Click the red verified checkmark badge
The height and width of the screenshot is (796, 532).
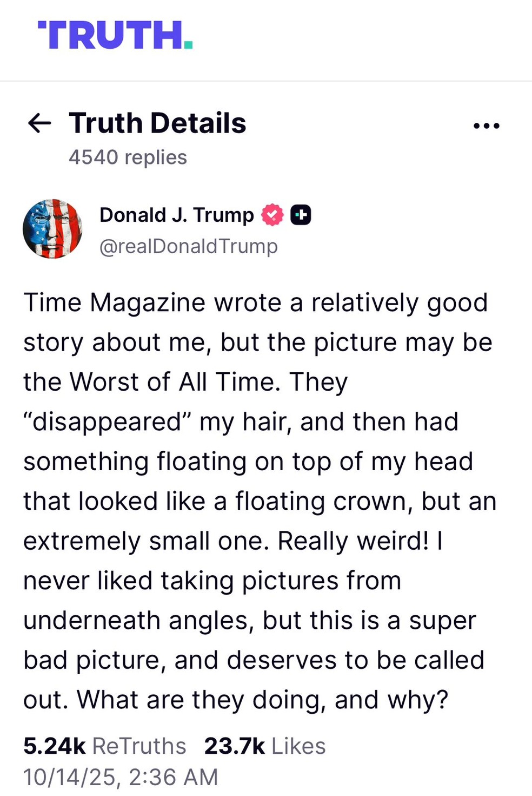tap(272, 215)
